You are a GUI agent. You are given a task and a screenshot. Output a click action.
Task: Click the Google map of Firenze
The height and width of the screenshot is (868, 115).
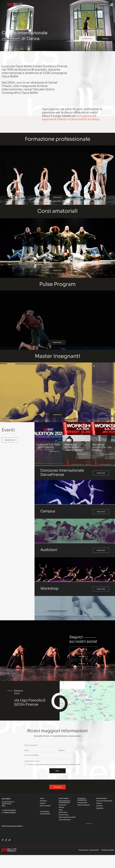click(87, 701)
